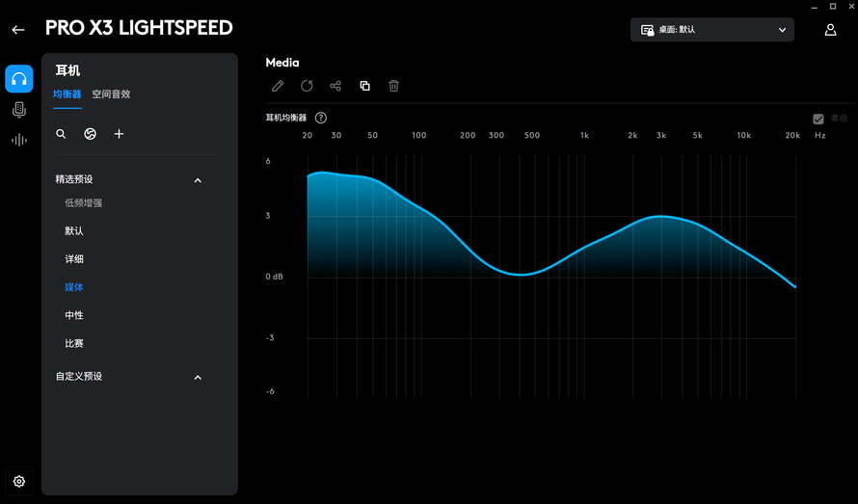Edit Media preset with pencil icon

278,86
